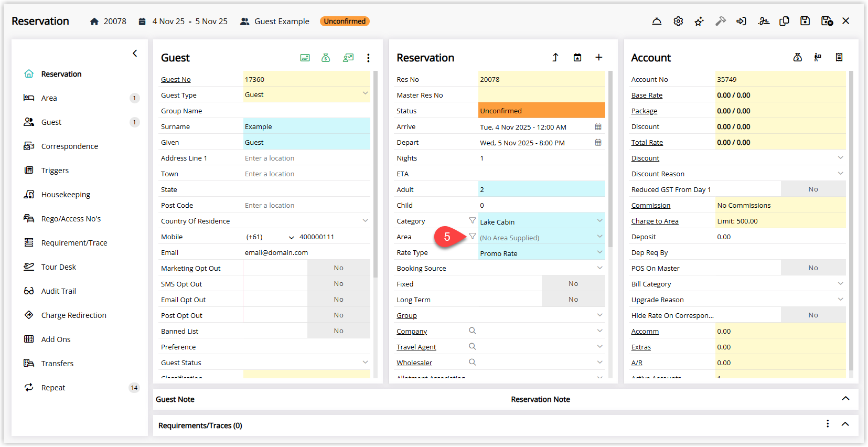Click the hammer tool icon in the header

pyautogui.click(x=721, y=21)
